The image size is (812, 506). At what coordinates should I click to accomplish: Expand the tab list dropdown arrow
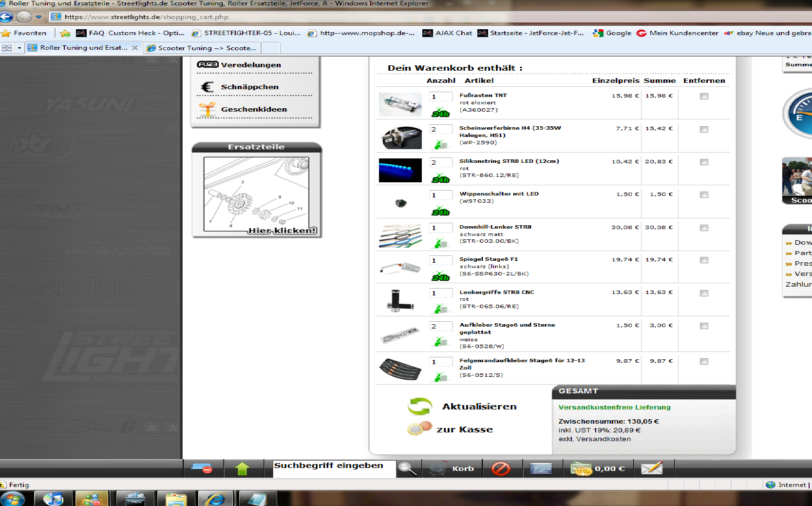pyautogui.click(x=19, y=48)
